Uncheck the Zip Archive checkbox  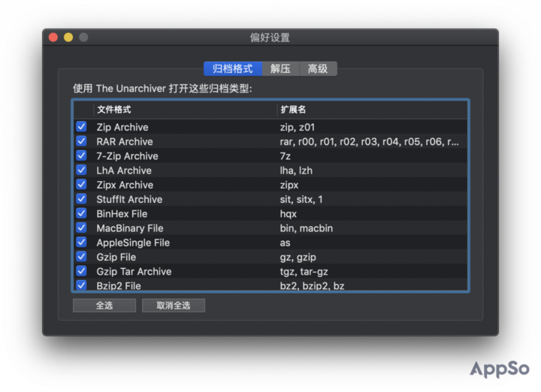81,127
